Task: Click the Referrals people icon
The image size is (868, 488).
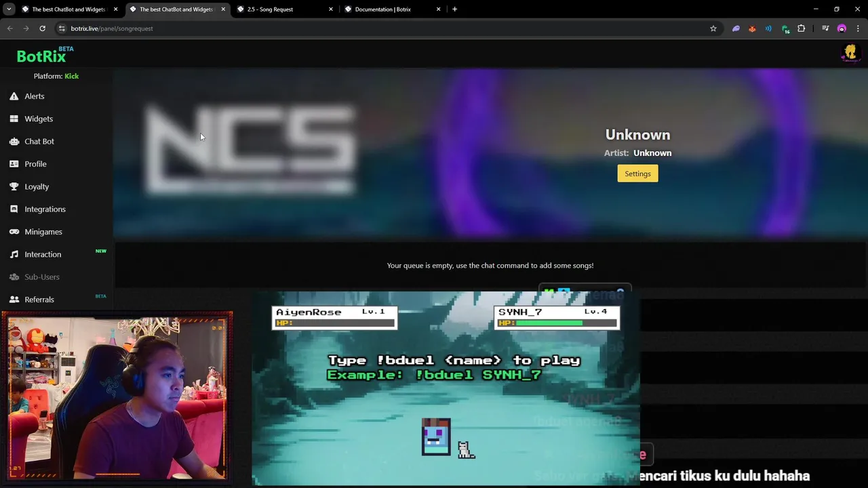Action: pos(14,300)
